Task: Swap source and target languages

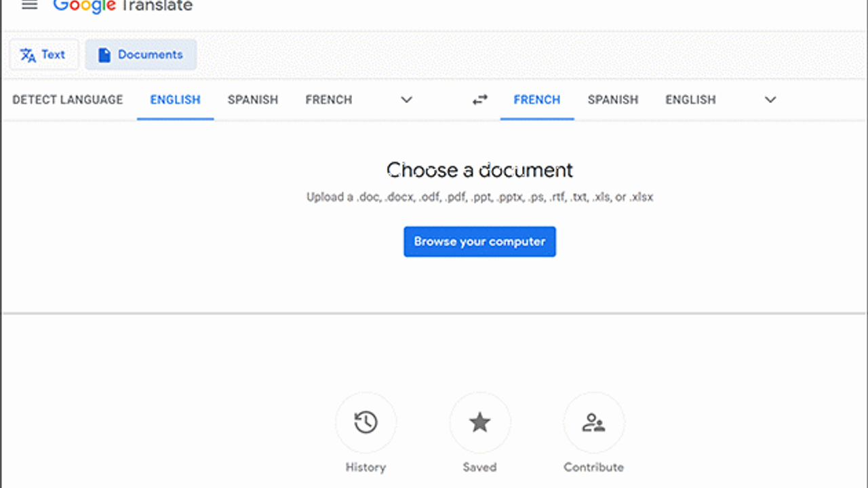Action: (480, 100)
